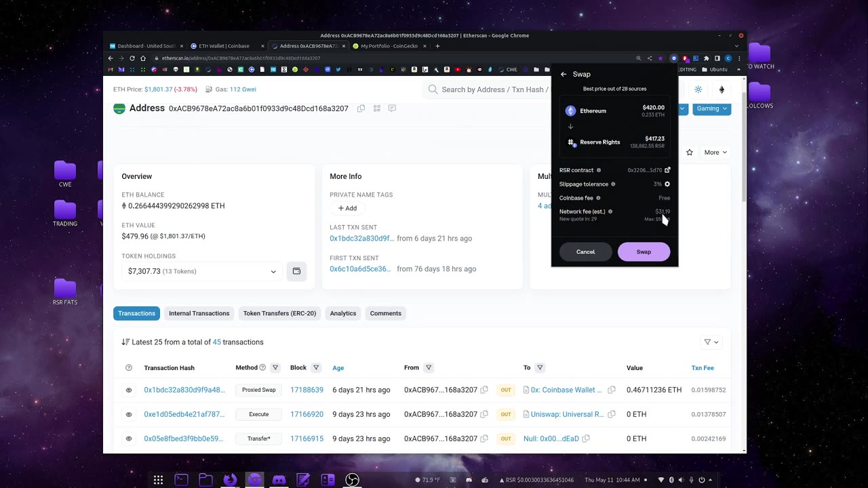Image resolution: width=868 pixels, height=488 pixels.
Task: Switch to Internal Transactions tab
Action: pyautogui.click(x=199, y=313)
